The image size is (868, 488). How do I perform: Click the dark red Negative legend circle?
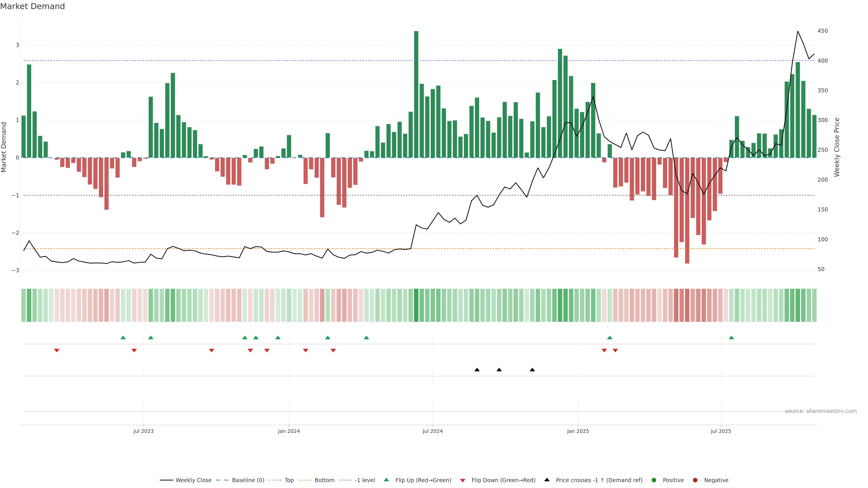click(695, 480)
